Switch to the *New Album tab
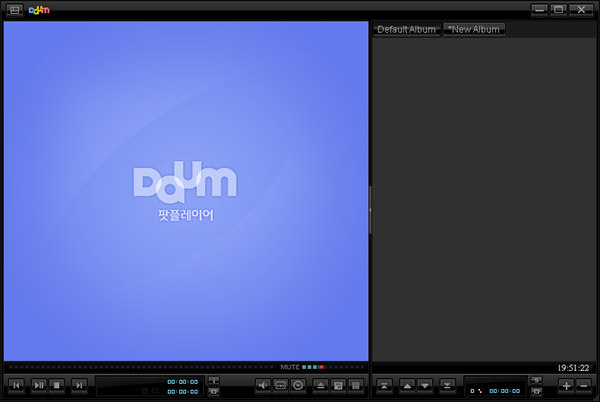Screen dimensions: 600x402 pyautogui.click(x=474, y=29)
